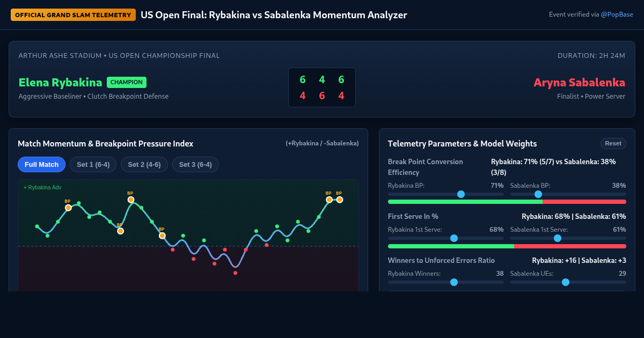This screenshot has height=338, width=644.
Task: Click the Arthur Ashe Stadium venue line
Action: pos(119,55)
